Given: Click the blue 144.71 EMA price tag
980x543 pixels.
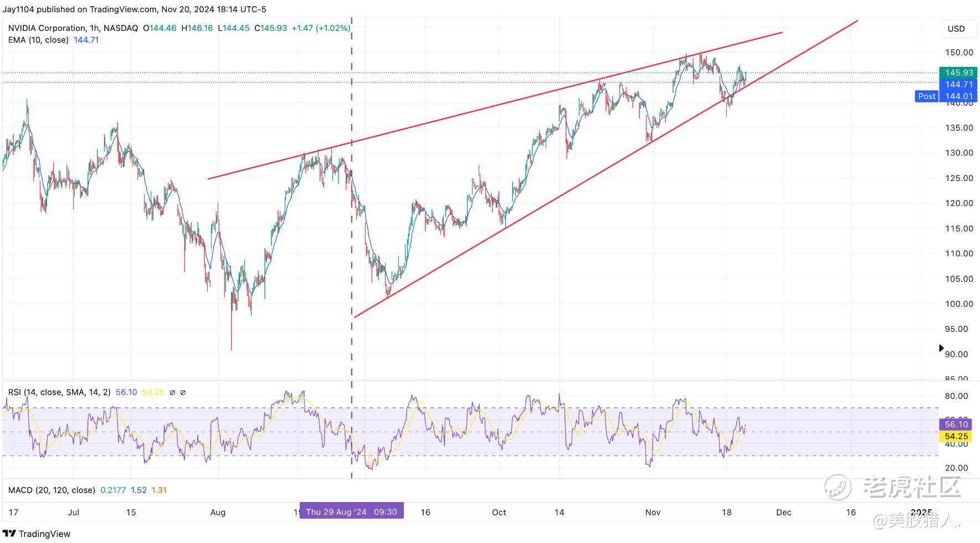Looking at the screenshot, I should coord(959,84).
